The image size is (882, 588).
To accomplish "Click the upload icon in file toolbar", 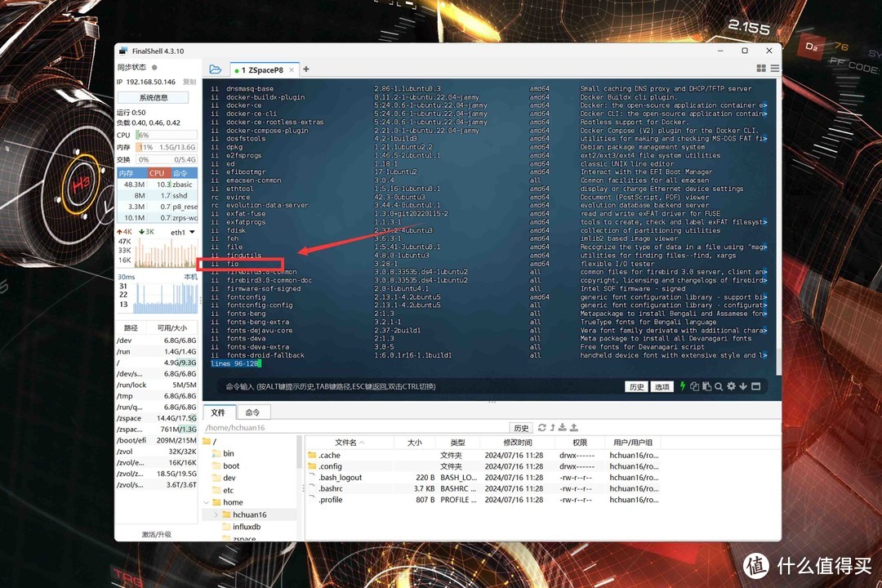I will [574, 427].
